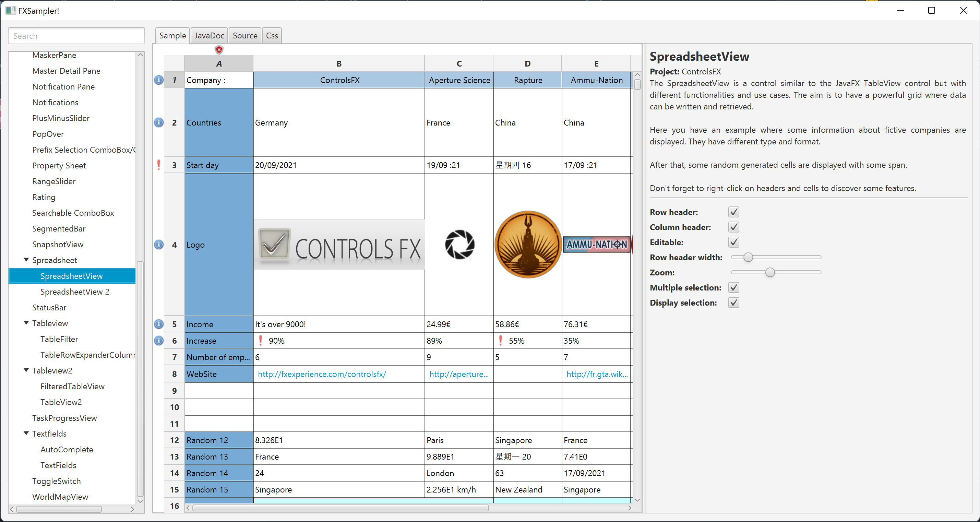Viewport: 980px width, 522px height.
Task: Click the red exclamation icon beside row 3
Action: coord(159,165)
